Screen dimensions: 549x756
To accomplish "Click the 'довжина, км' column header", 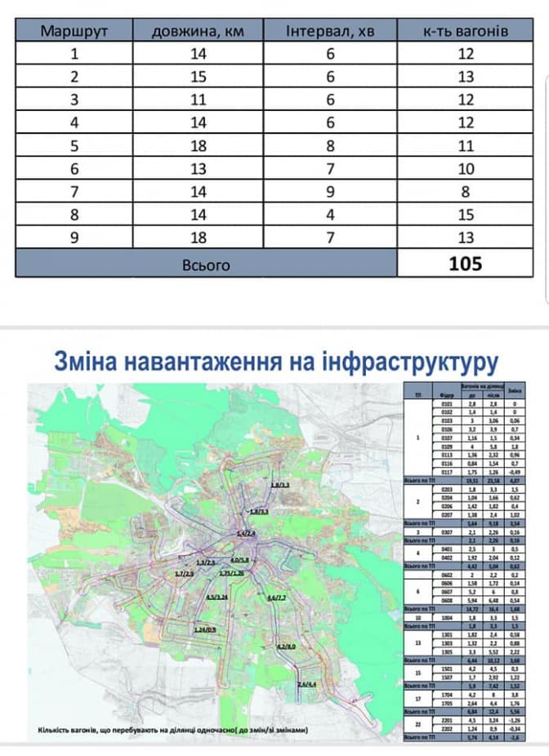I will (197, 31).
